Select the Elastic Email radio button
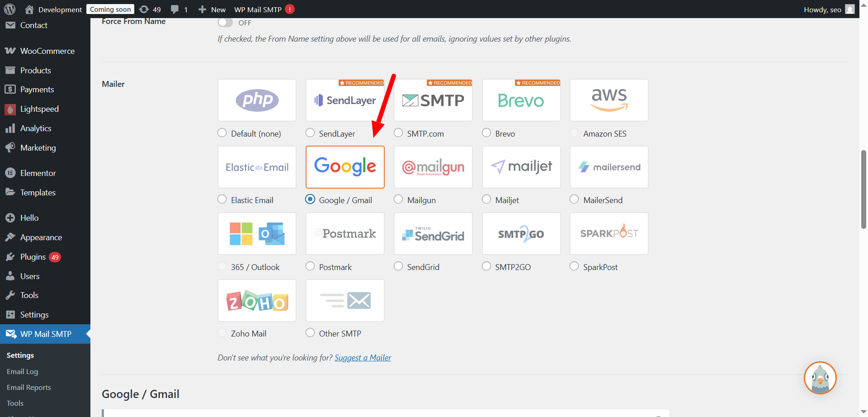Screen dimensions: 868x417 222,199
